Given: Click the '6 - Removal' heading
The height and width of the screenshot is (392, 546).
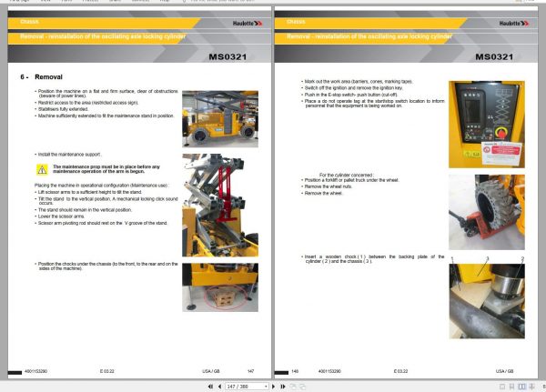Looking at the screenshot, I should point(42,77).
